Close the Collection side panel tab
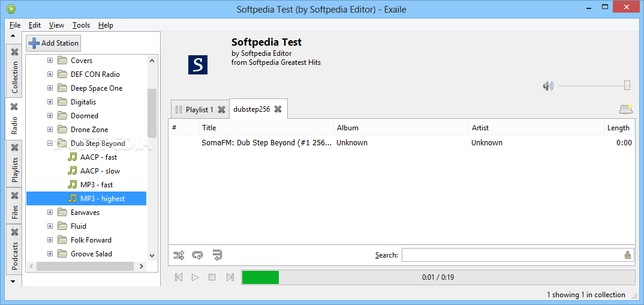This screenshot has width=644, height=305. (x=15, y=52)
